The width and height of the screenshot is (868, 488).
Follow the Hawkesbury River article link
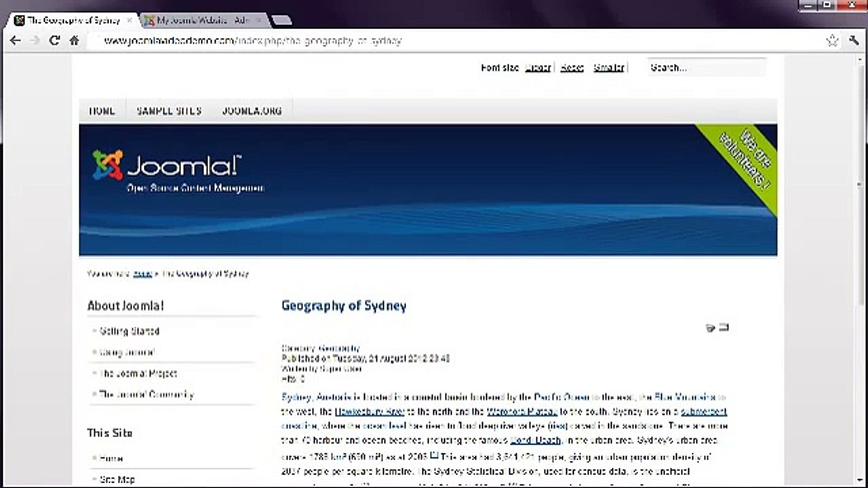(370, 411)
